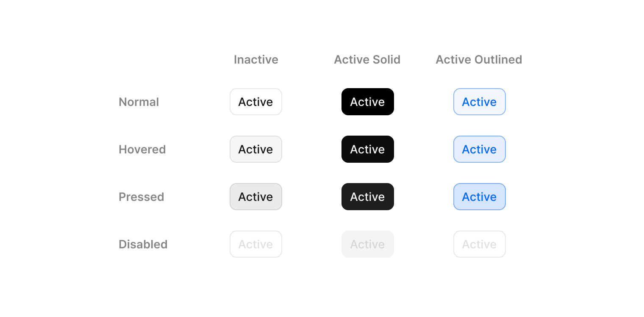
Task: Click the Active Solid Disabled gray button
Action: click(x=367, y=244)
